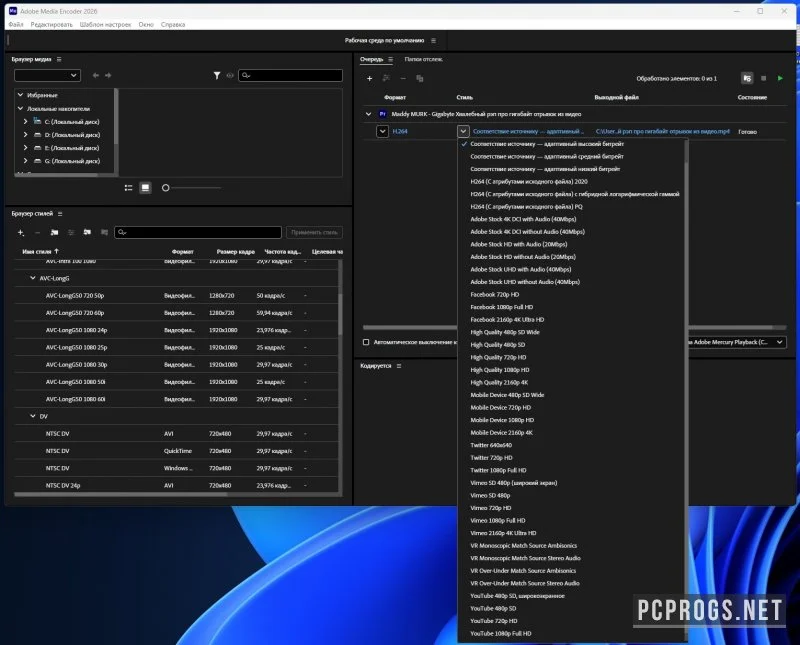Click the export presets icon
Screen dimensions: 800x645
click(104, 233)
